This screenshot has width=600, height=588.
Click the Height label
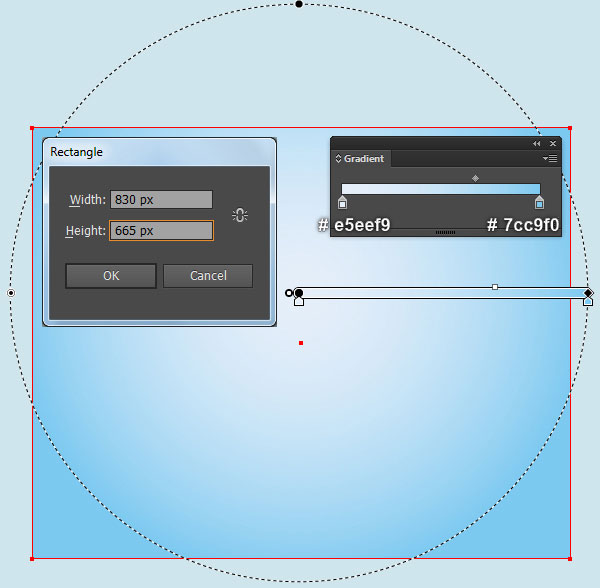point(85,231)
